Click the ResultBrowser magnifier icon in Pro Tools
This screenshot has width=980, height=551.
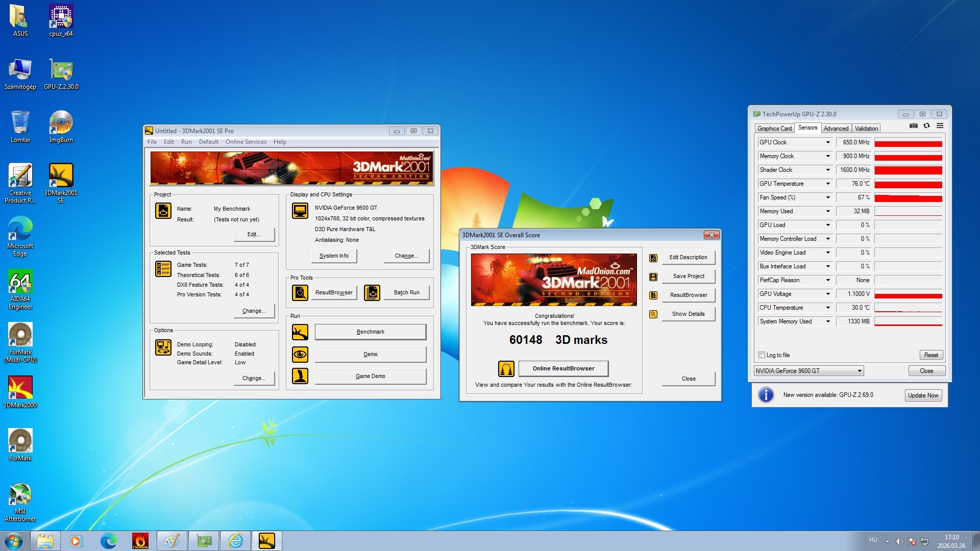pos(300,292)
